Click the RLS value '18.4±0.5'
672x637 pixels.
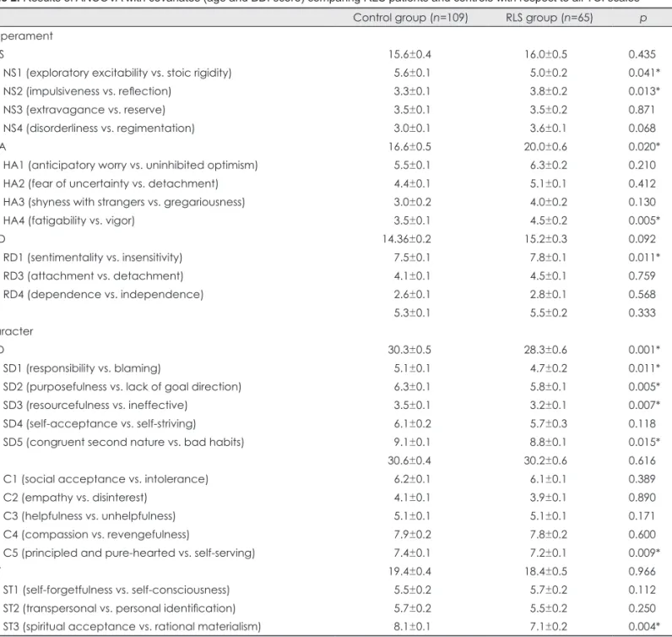[545, 571]
